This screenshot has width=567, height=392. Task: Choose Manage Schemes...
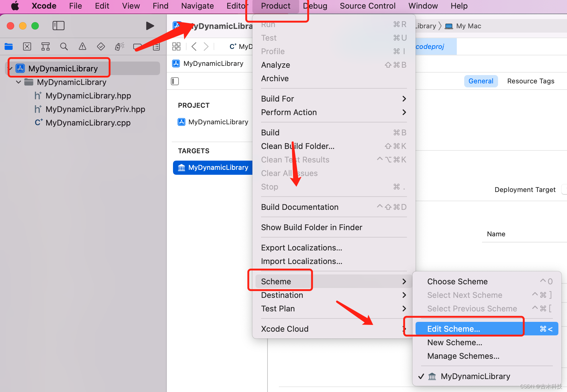[487, 356]
